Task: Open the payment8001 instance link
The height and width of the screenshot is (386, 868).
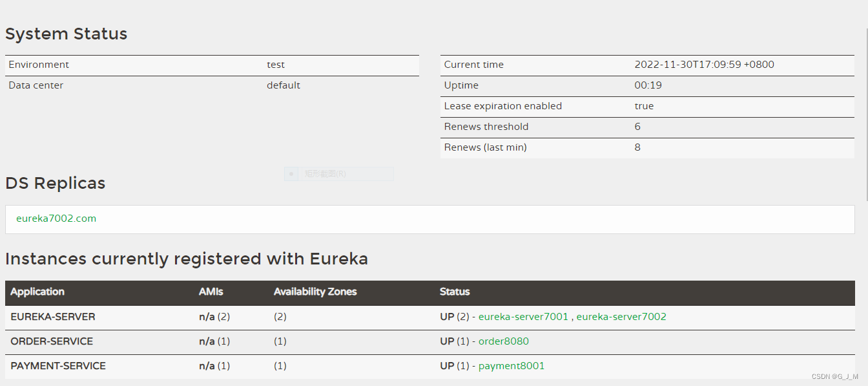Action: coord(512,366)
